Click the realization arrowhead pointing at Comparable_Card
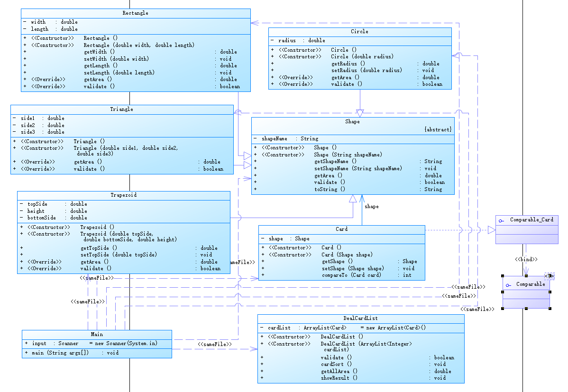The image size is (568, 392). pyautogui.click(x=492, y=230)
